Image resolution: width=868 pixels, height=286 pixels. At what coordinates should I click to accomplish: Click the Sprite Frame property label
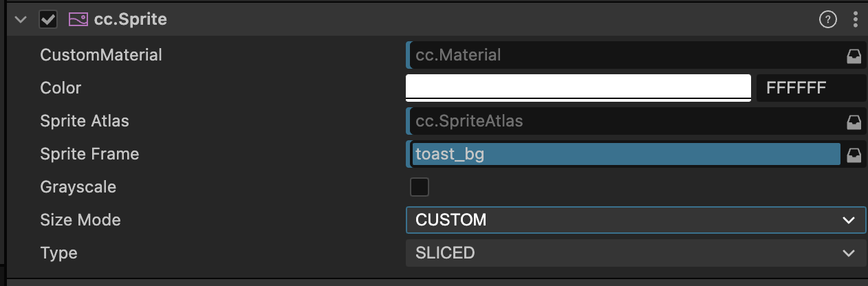89,154
